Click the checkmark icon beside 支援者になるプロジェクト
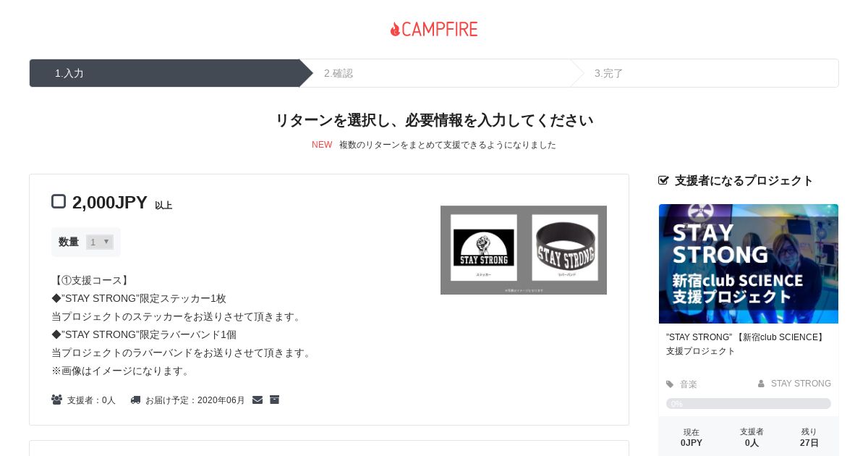The image size is (868, 456). point(663,180)
